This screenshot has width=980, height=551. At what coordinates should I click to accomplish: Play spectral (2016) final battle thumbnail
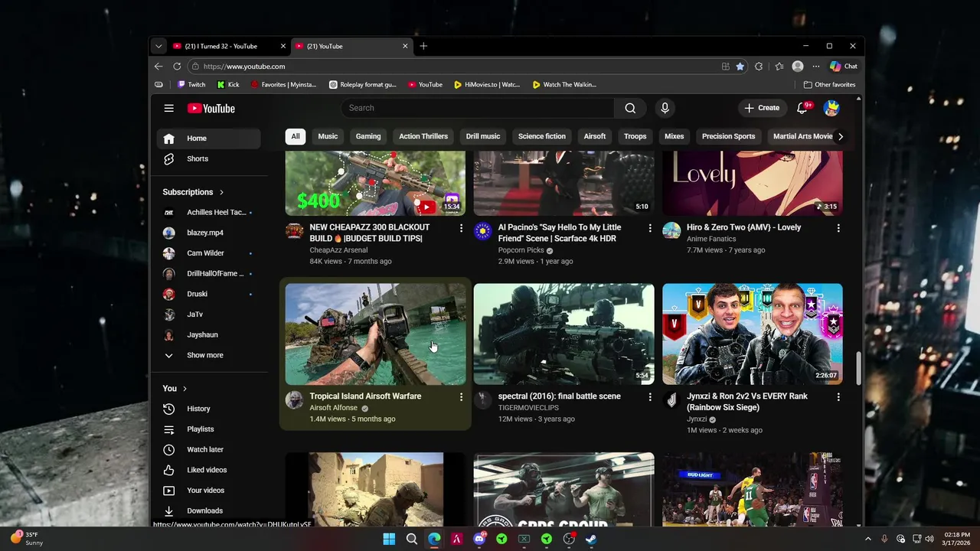click(564, 334)
